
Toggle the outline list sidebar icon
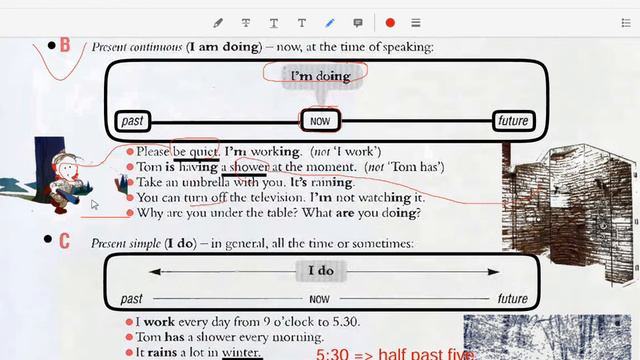[626, 23]
